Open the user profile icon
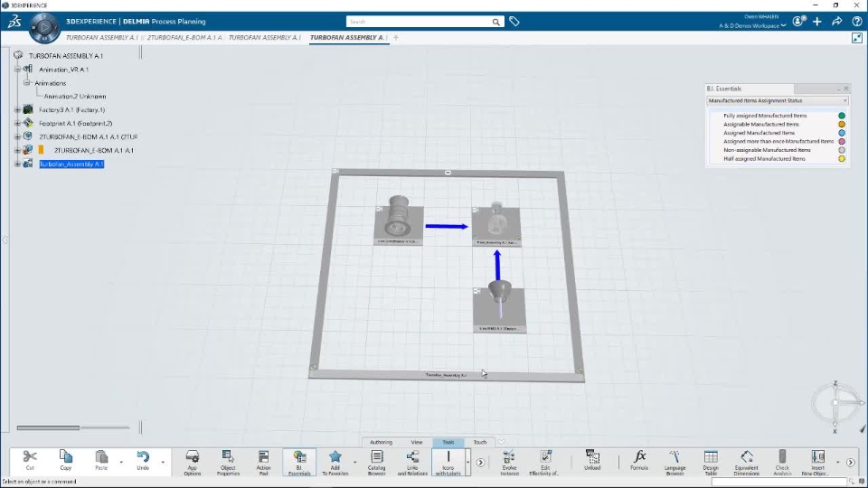The image size is (868, 488). [x=797, y=21]
